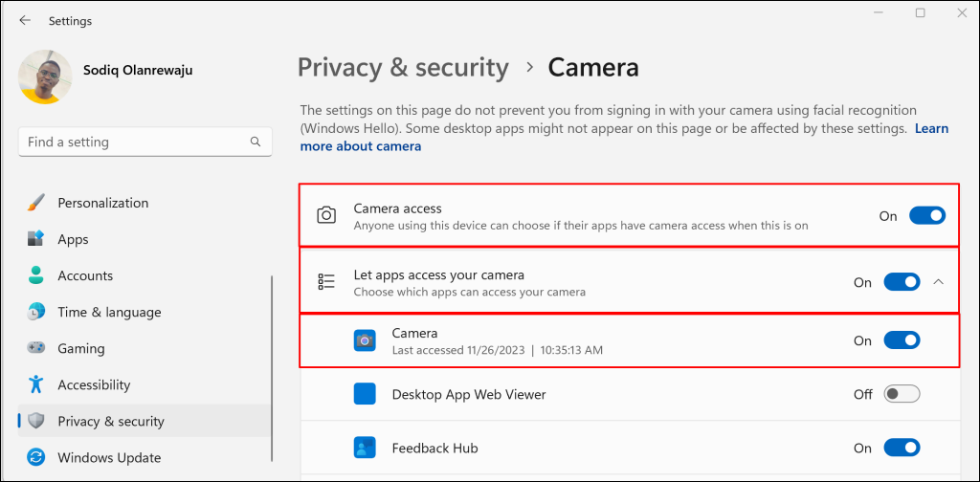The image size is (980, 482).
Task: Disable Let apps access your camera
Action: point(902,282)
